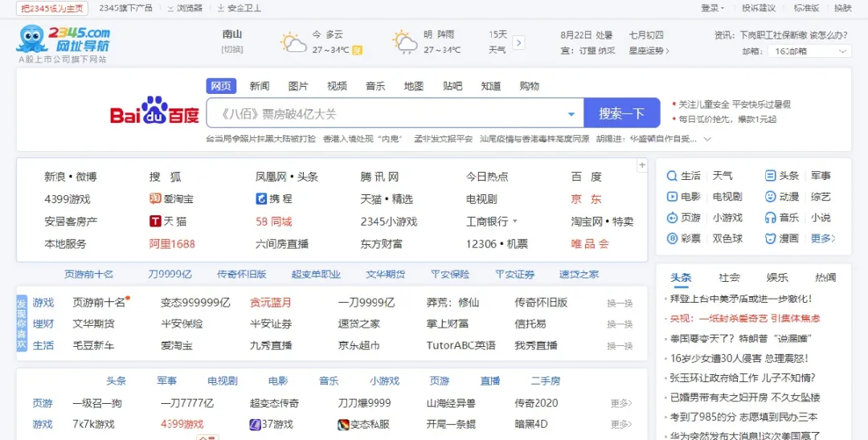The width and height of the screenshot is (868, 440).
Task: Select the 图片 search tab
Action: pos(298,86)
